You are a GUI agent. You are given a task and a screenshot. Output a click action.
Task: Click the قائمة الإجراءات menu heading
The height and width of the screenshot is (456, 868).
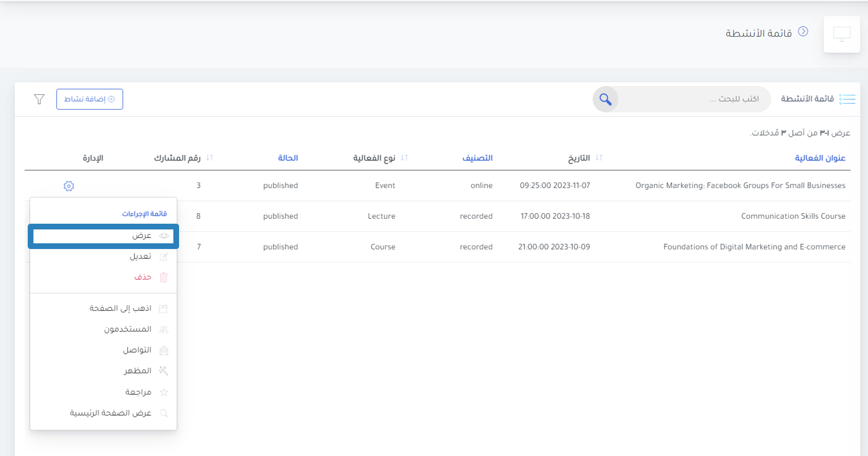144,214
